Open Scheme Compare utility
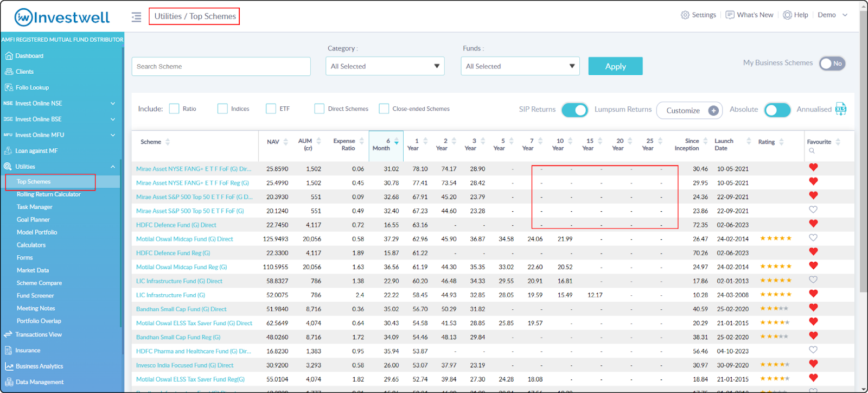 coord(39,283)
